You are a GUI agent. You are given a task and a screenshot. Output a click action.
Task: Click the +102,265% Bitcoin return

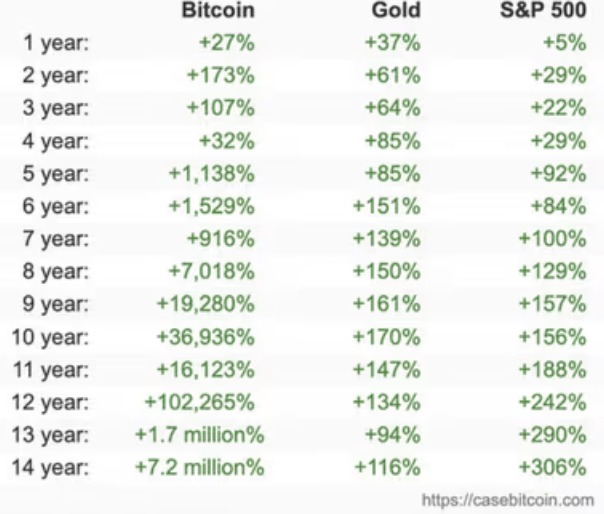(200, 402)
